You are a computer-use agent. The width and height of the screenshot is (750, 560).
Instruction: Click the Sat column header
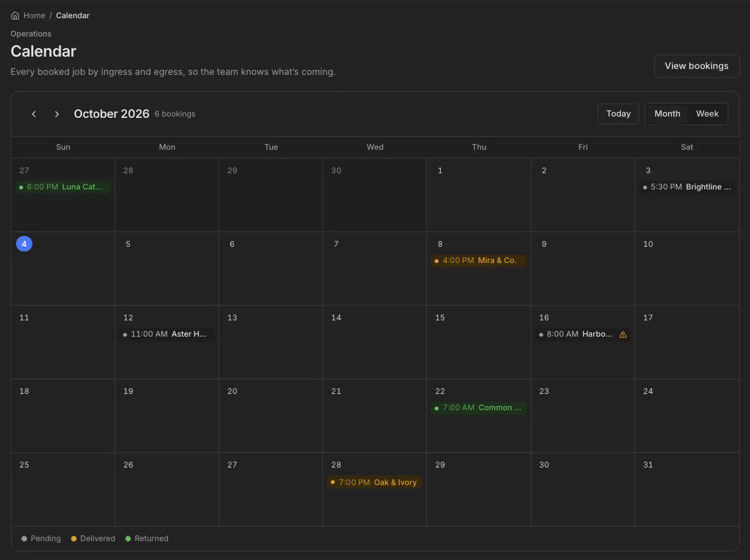(687, 147)
